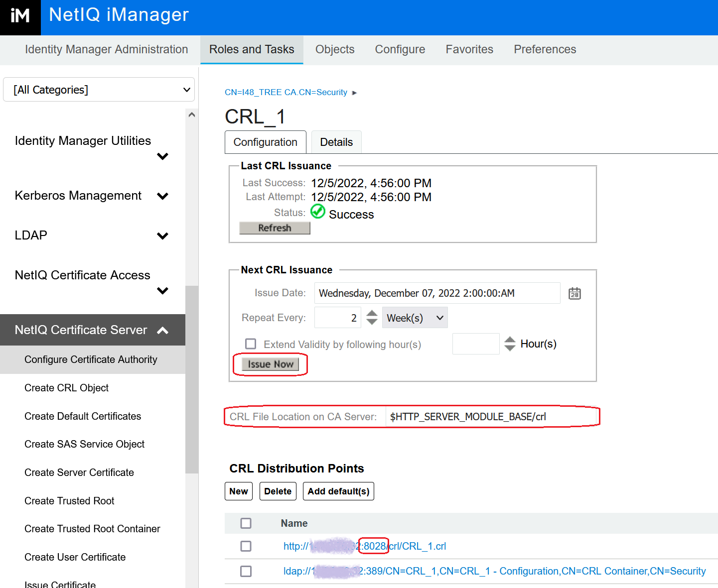Open the Preferences menu tab

click(545, 49)
